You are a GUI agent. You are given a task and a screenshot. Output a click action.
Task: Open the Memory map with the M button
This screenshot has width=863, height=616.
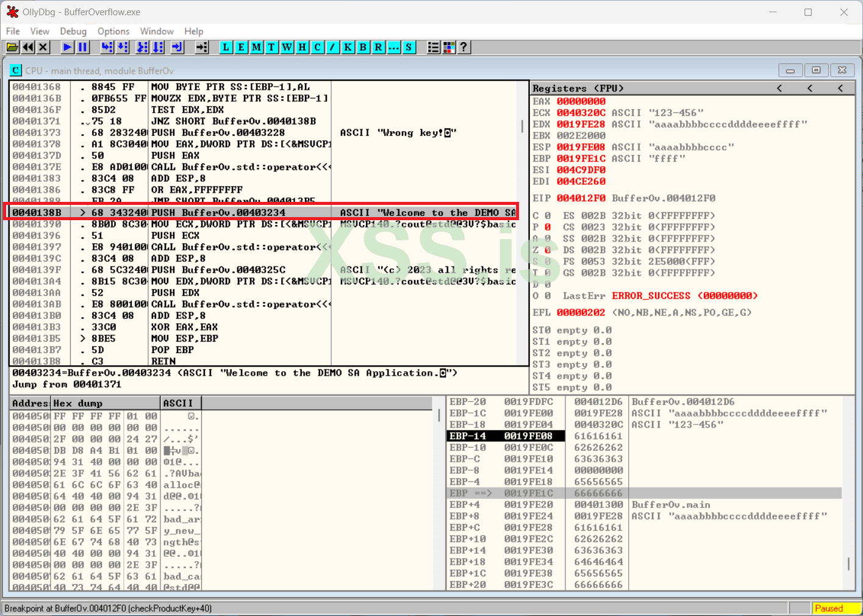pos(256,47)
